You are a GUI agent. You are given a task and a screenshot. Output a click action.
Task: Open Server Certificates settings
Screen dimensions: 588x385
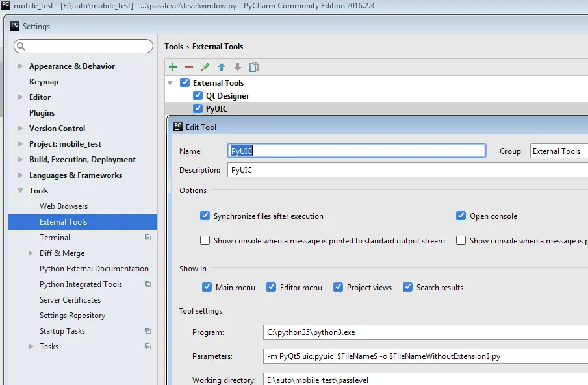click(70, 300)
